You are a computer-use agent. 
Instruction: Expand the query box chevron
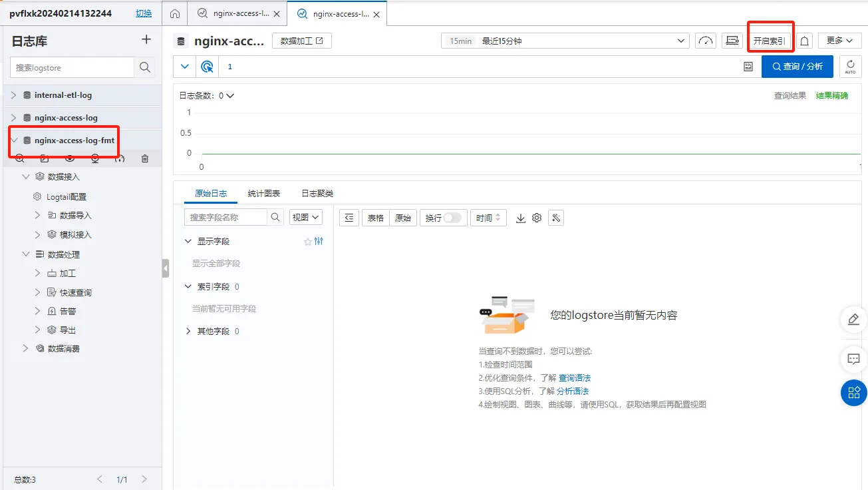(184, 67)
